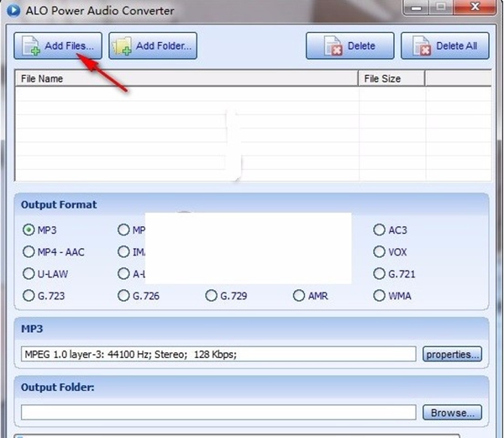The image size is (504, 438).
Task: Minimize the ALO Power Audio Converter window
Action: coord(415,8)
